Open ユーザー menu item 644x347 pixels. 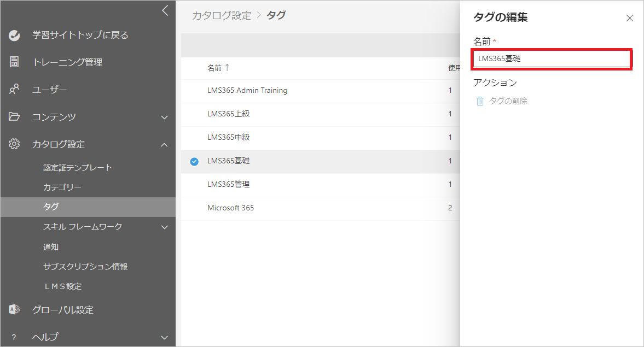tap(49, 90)
